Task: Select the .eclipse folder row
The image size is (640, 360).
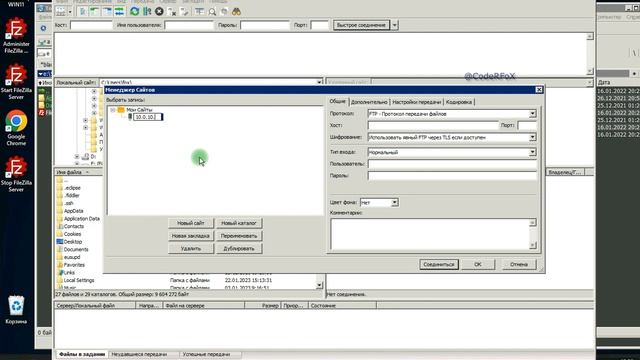Action: (72, 188)
